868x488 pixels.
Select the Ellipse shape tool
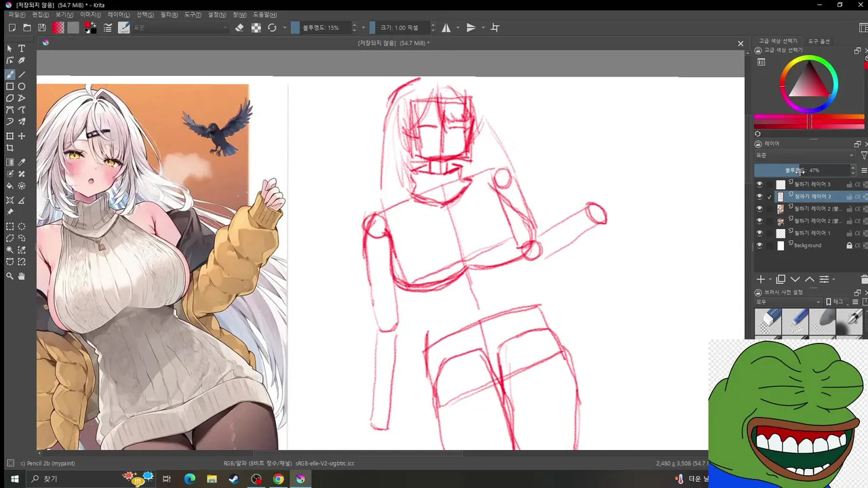pos(22,87)
